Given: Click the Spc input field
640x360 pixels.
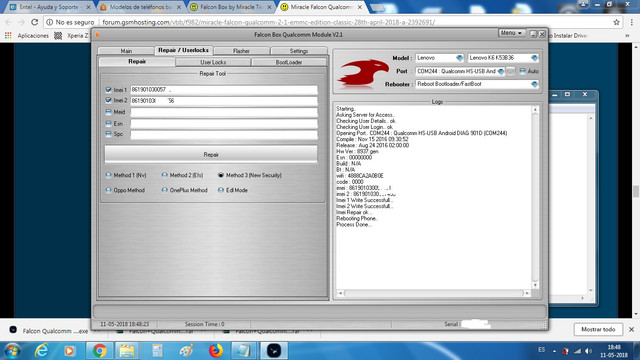Looking at the screenshot, I should [224, 134].
